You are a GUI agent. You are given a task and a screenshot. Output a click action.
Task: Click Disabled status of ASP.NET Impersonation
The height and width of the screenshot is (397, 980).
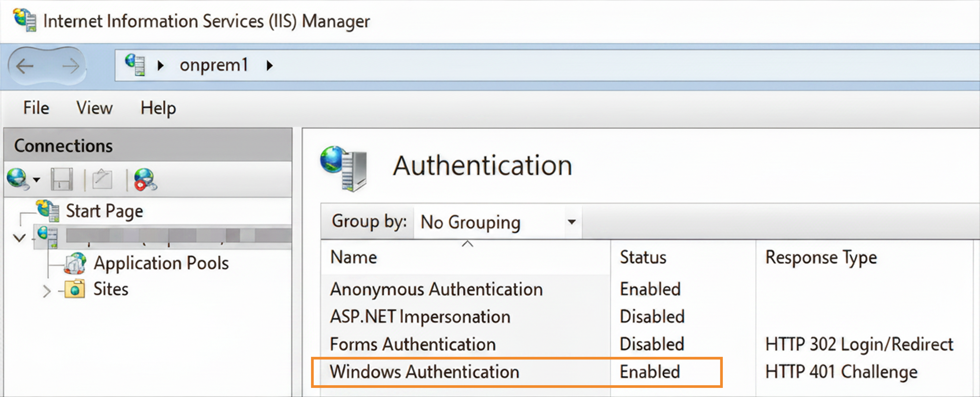(652, 316)
